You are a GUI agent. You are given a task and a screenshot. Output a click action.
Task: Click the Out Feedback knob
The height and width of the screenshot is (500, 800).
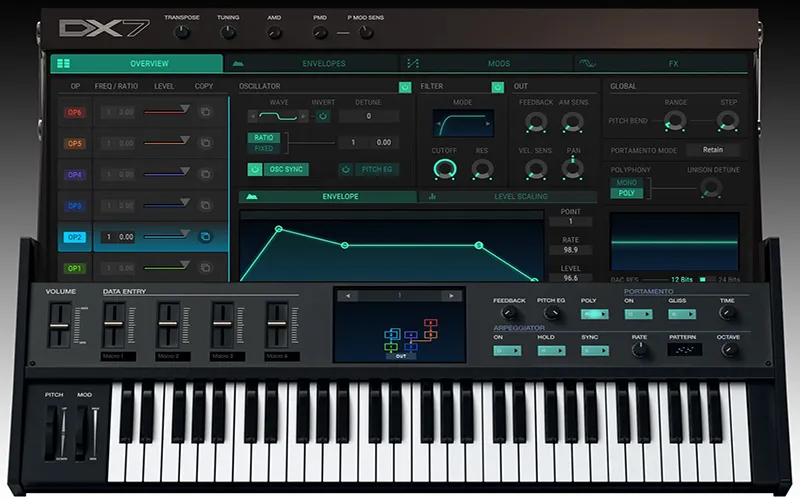[536, 122]
